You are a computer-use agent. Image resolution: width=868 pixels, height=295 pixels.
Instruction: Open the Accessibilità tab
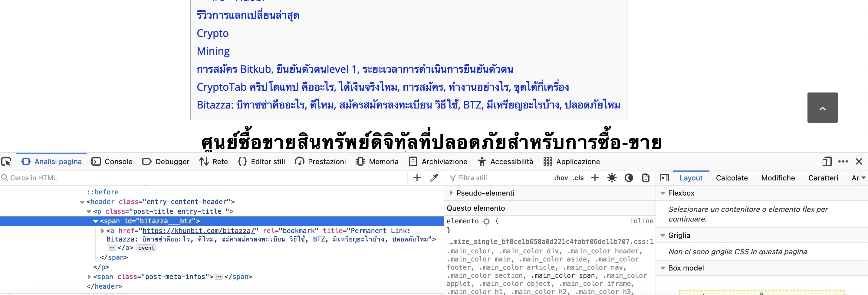(x=505, y=162)
